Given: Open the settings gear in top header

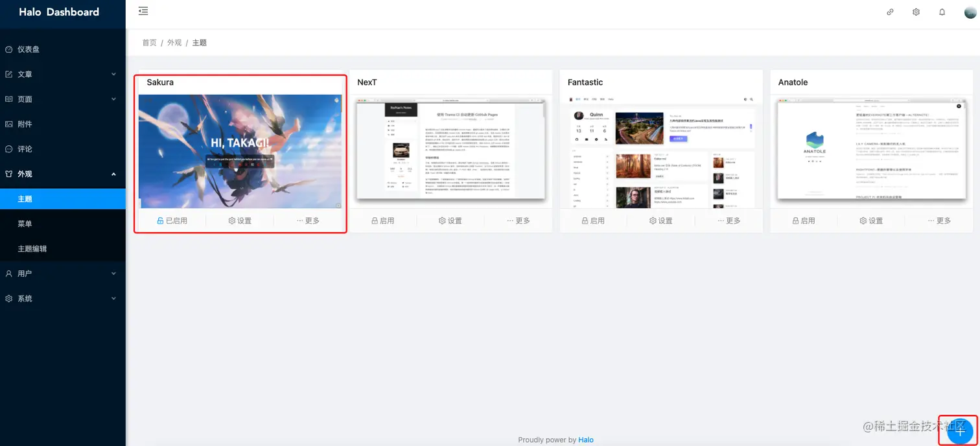Looking at the screenshot, I should click(916, 12).
